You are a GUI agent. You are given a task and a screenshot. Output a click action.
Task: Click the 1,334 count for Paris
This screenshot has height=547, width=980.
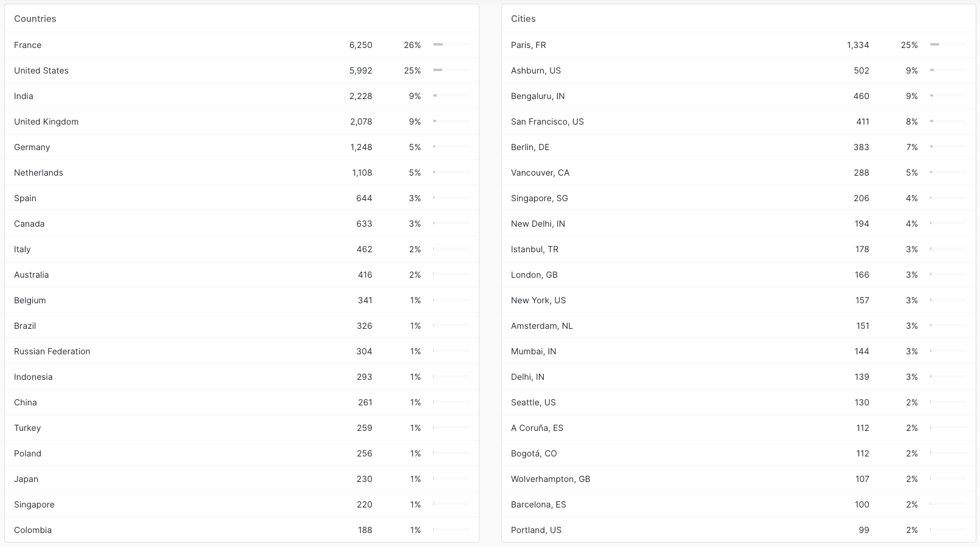click(x=858, y=45)
